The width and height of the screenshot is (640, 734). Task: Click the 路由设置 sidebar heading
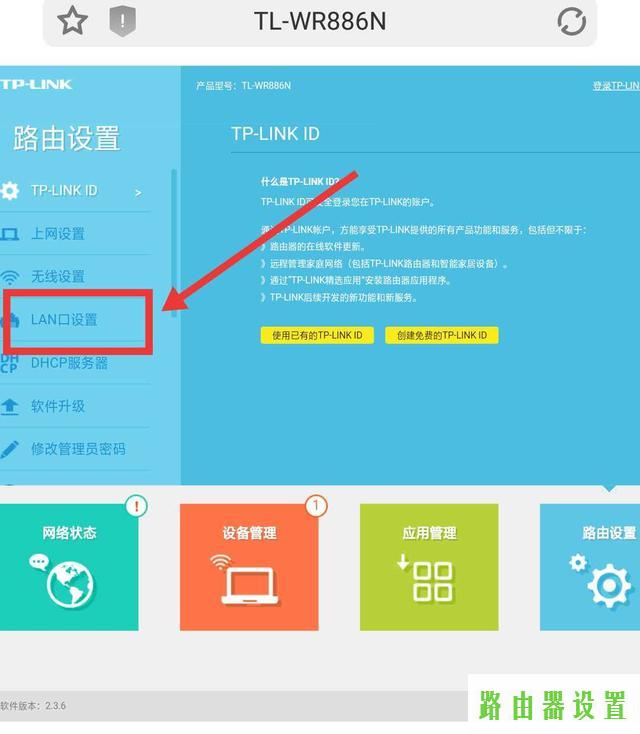(x=66, y=138)
